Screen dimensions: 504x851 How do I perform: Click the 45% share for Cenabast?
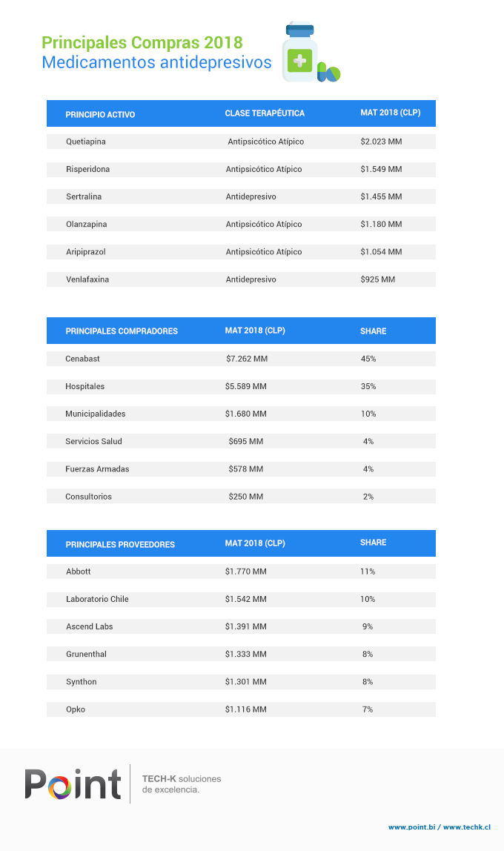(x=368, y=359)
